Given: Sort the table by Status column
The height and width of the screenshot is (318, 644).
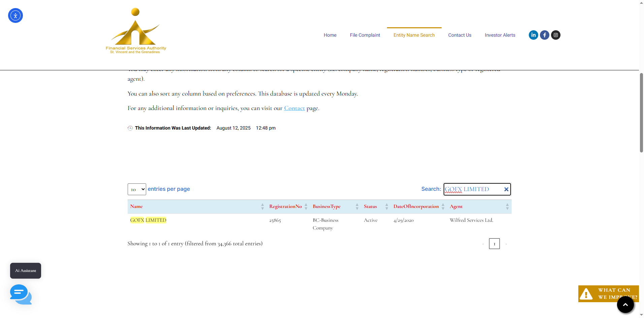Looking at the screenshot, I should click(x=370, y=207).
